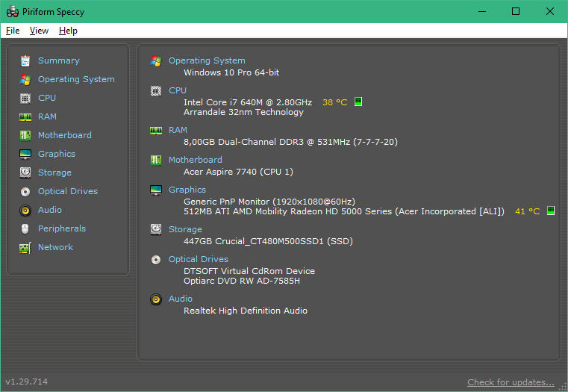Click the Motherboard icon in sidebar
The image size is (568, 392).
click(25, 135)
